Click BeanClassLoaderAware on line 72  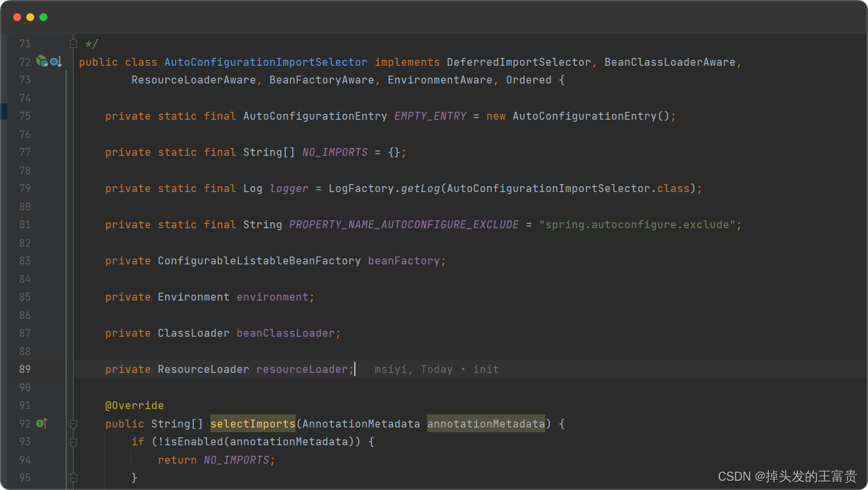[670, 62]
